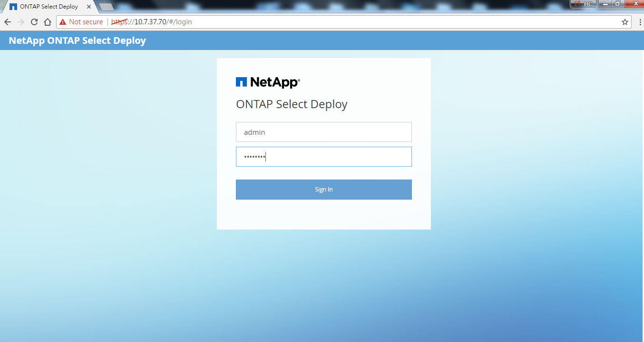644x342 pixels.
Task: Click the address bar URL
Action: [x=152, y=22]
